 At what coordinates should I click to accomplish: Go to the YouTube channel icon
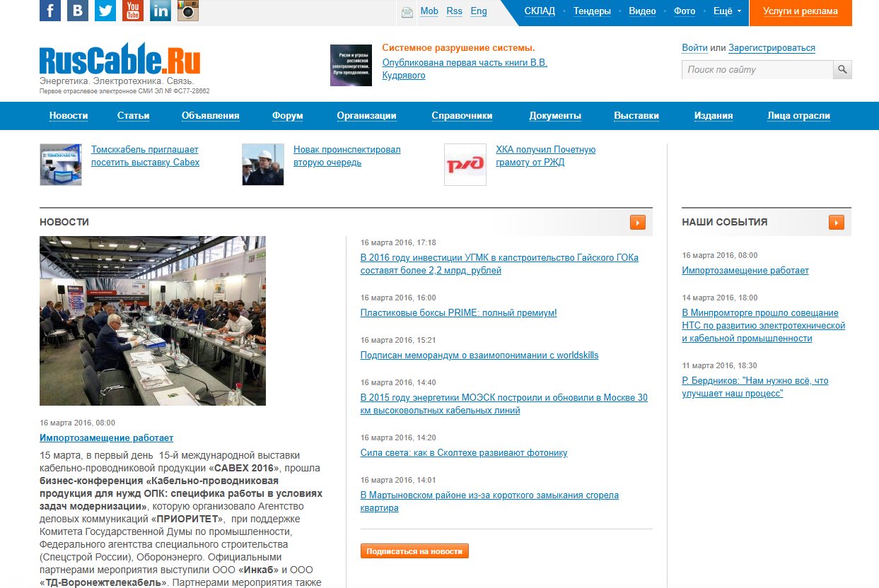(x=132, y=11)
